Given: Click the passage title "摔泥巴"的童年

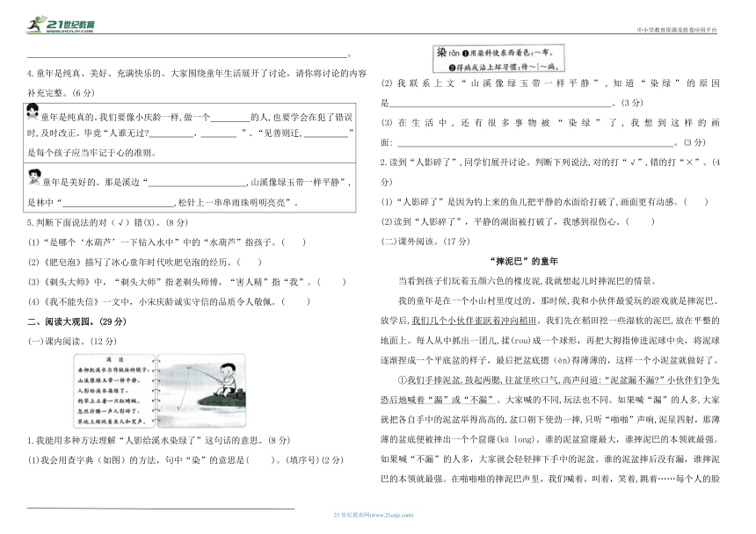Looking at the screenshot, I should tap(524, 262).
